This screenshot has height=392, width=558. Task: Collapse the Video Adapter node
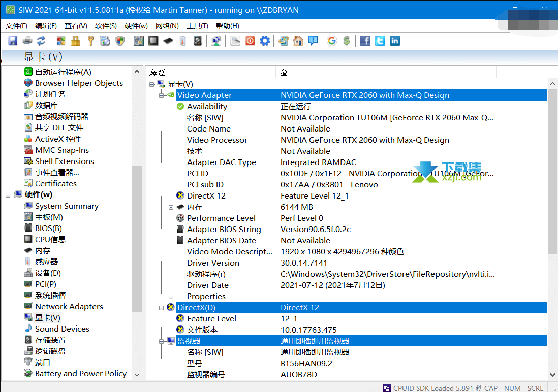click(161, 95)
